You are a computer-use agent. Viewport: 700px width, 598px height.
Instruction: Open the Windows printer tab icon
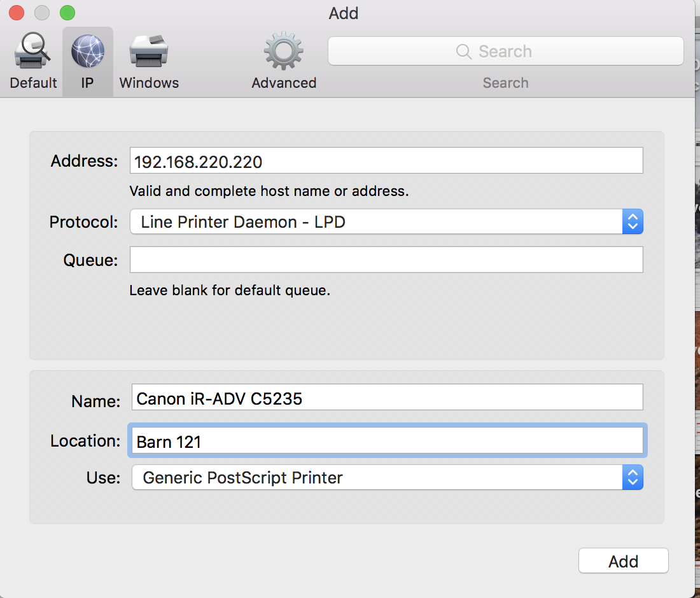click(x=149, y=50)
